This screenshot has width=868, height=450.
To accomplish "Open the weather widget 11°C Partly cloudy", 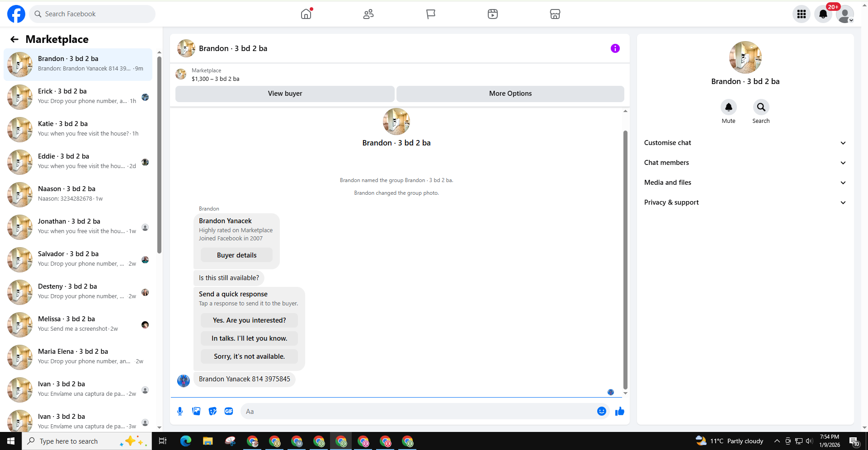I will [x=729, y=441].
